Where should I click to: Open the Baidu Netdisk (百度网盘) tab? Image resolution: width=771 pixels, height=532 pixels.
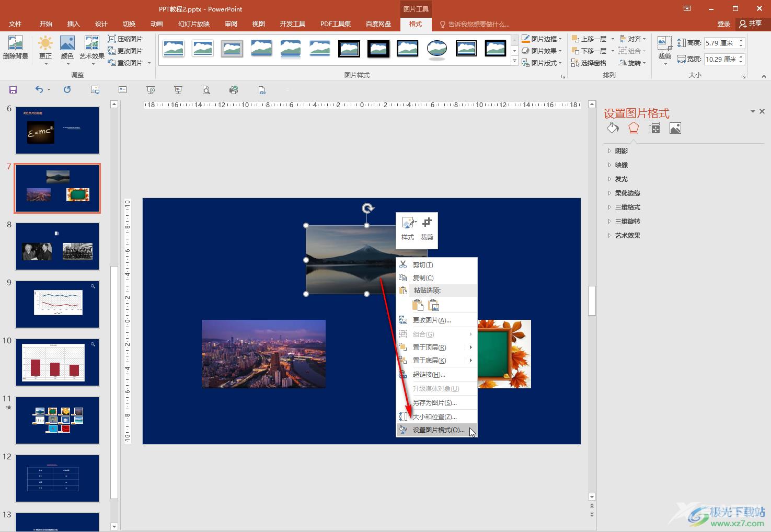(378, 24)
